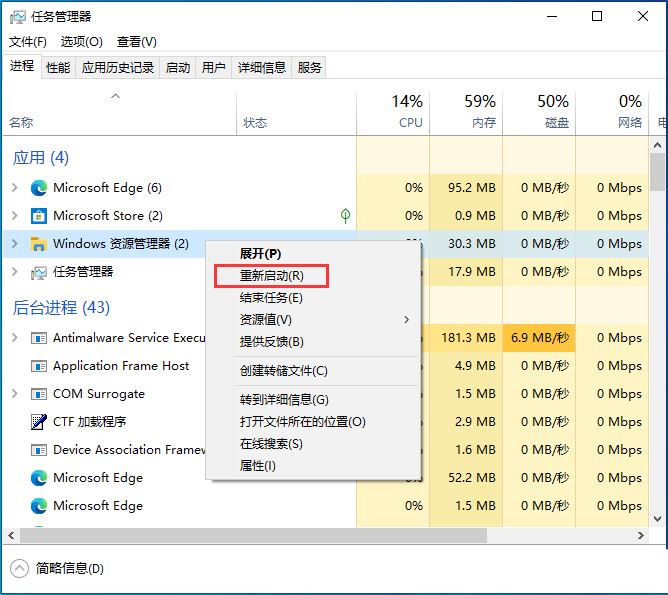Sort by the 0% 网络 column header
668x595 pixels.
(612, 112)
